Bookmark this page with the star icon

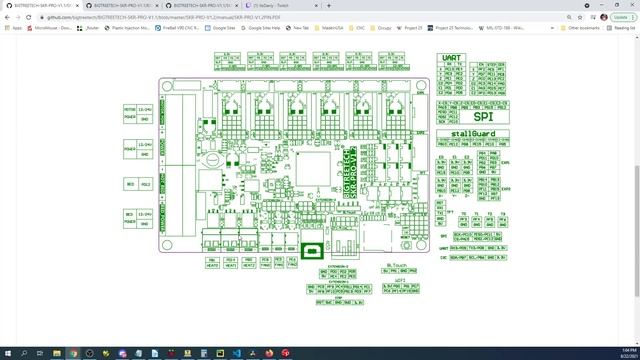(x=580, y=18)
